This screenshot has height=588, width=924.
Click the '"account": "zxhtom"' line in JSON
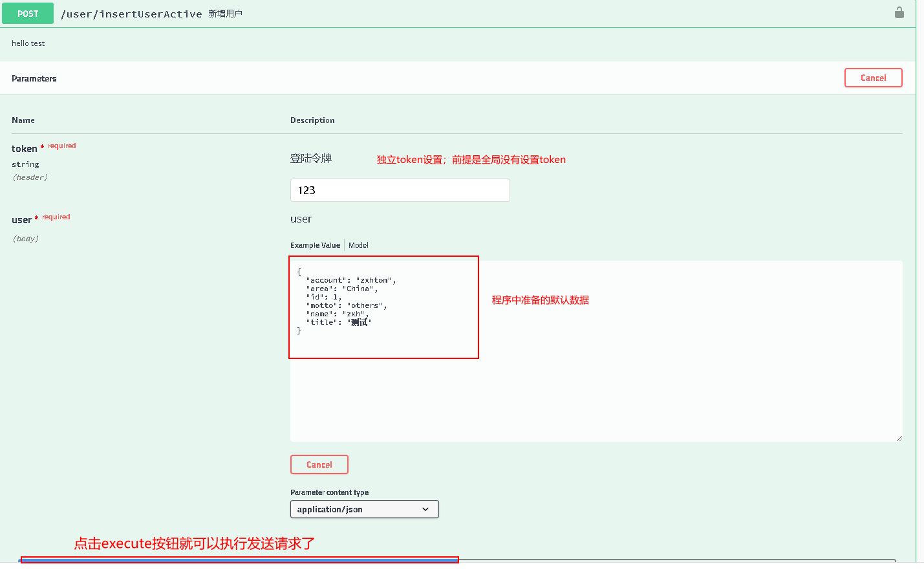[351, 280]
